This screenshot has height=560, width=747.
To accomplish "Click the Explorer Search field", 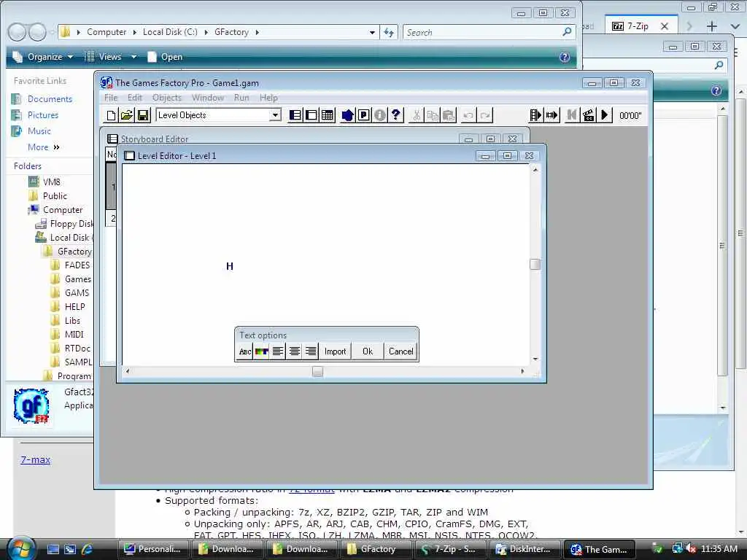I will pyautogui.click(x=489, y=32).
